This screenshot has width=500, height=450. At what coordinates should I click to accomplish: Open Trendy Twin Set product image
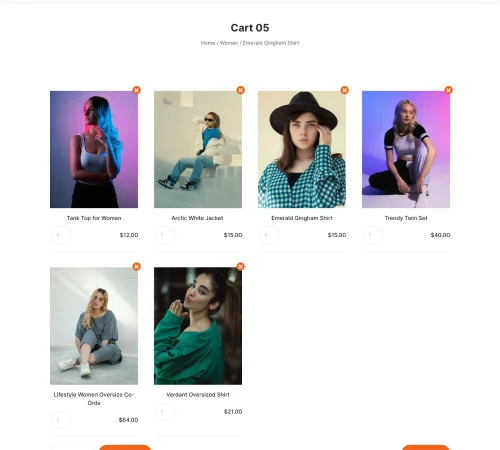pos(406,149)
